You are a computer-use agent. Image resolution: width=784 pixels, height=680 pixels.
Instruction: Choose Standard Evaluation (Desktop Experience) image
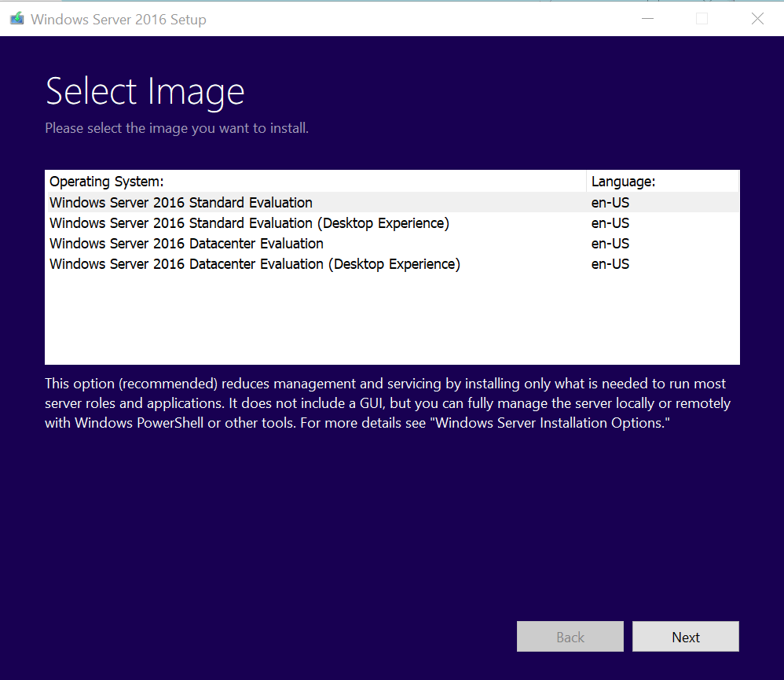click(392, 222)
